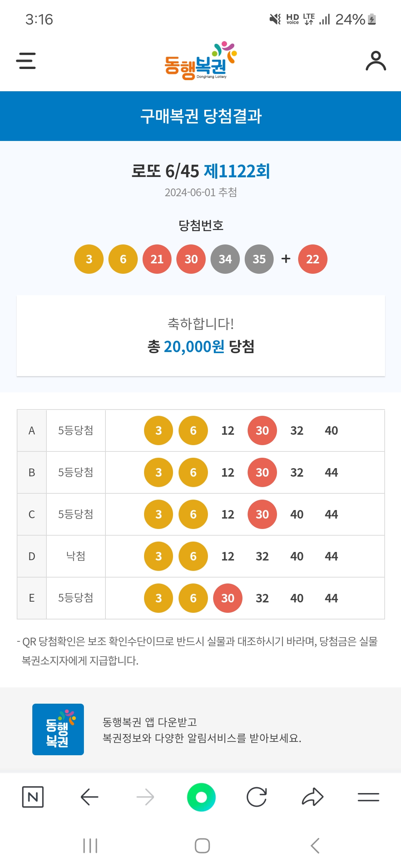
Task: Tap the DongHang app download banner icon
Action: tap(58, 729)
